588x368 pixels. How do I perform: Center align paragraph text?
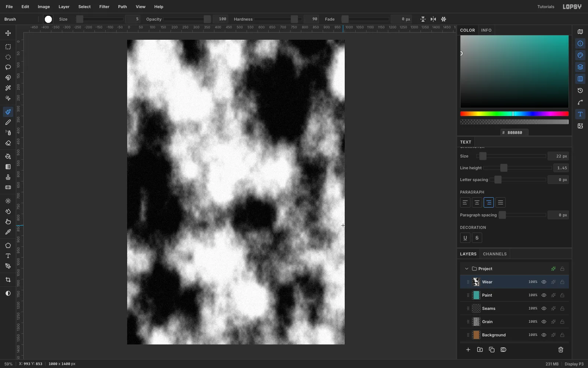[477, 202]
